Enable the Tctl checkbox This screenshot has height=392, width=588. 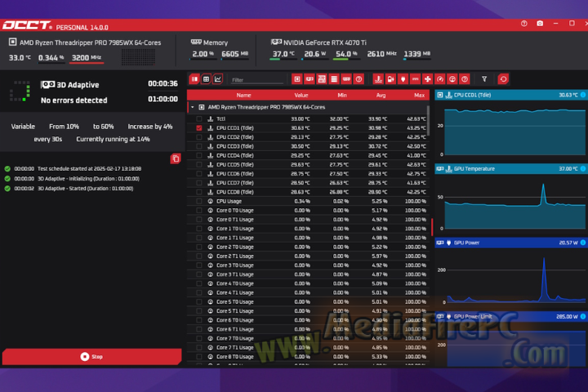(x=199, y=119)
